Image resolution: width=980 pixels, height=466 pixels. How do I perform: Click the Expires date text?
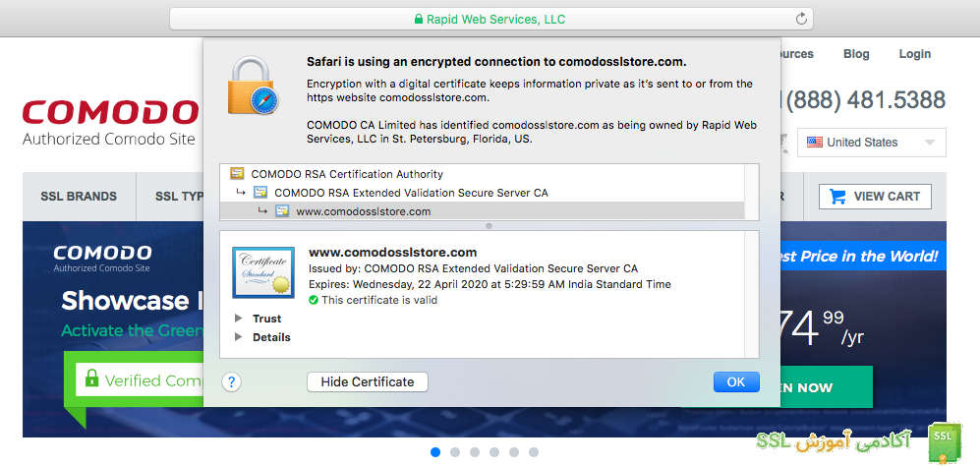[x=490, y=284]
